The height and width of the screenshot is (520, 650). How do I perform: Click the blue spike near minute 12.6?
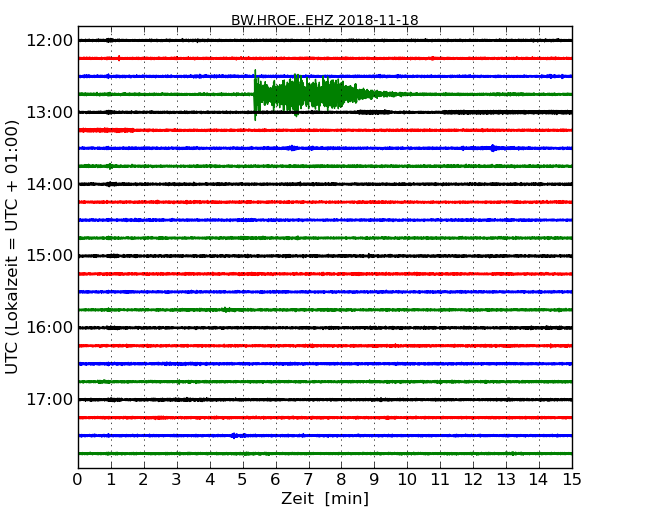(x=492, y=148)
